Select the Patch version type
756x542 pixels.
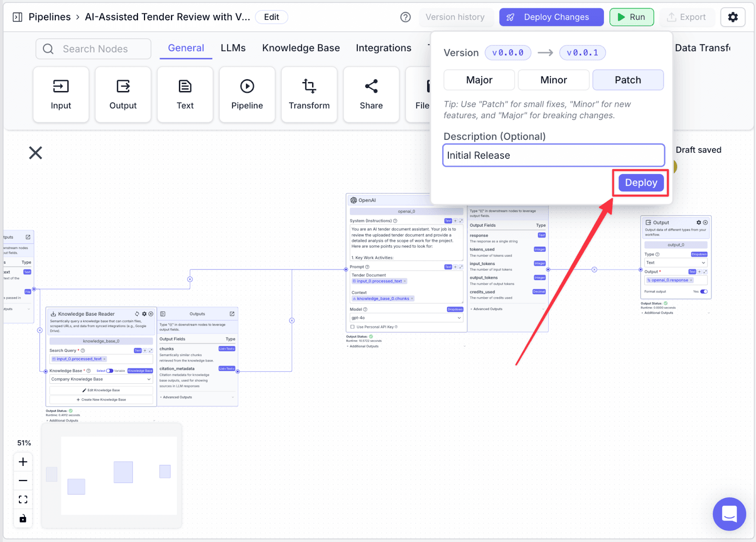[628, 80]
